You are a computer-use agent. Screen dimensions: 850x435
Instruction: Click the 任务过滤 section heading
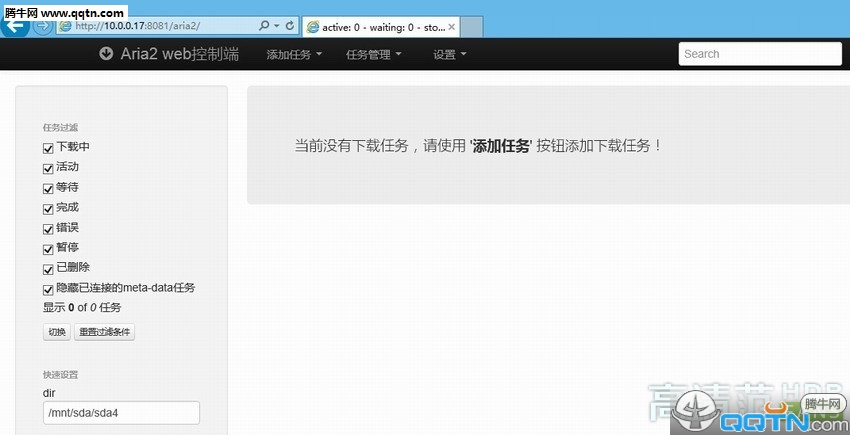(60, 127)
